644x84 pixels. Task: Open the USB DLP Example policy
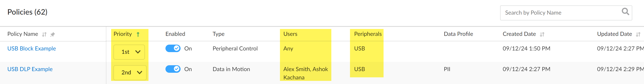click(x=30, y=69)
